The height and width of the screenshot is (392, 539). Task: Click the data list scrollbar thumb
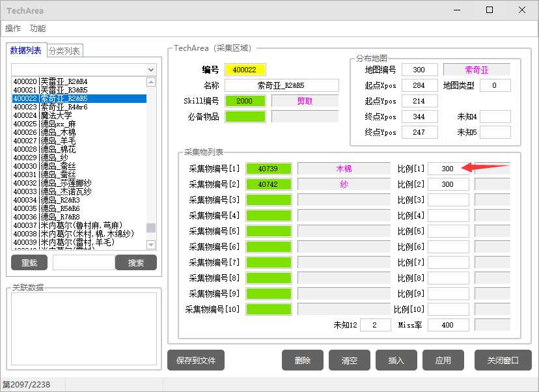pos(151,228)
